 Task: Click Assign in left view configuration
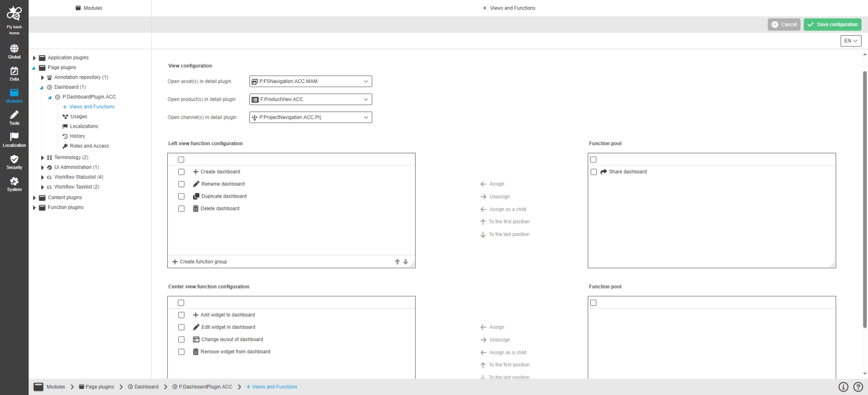pyautogui.click(x=492, y=184)
